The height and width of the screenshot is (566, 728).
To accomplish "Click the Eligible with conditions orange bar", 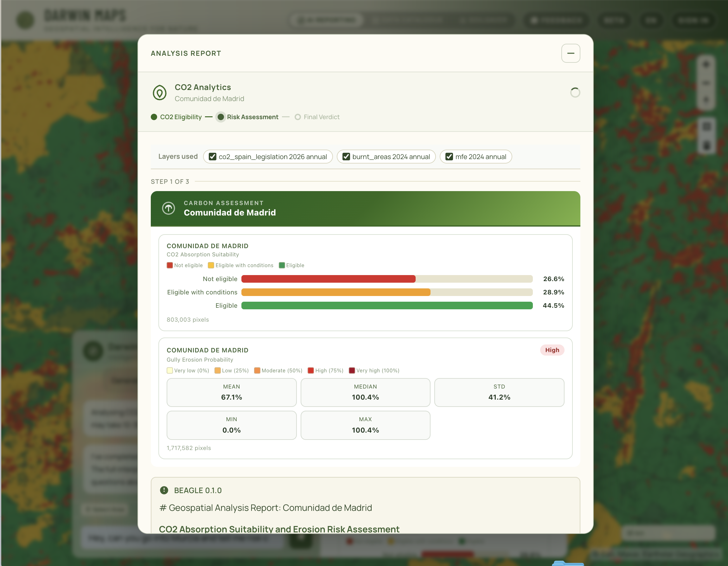I will click(x=336, y=293).
